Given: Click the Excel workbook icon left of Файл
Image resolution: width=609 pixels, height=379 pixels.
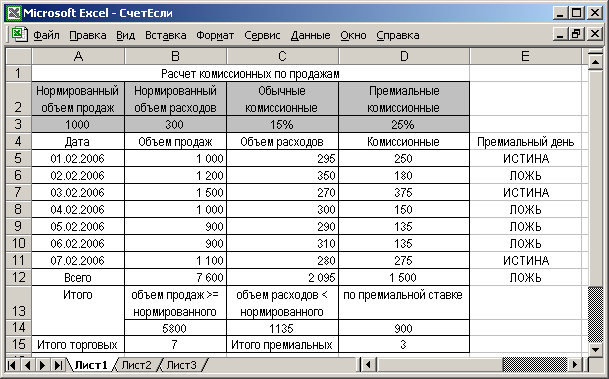Looking at the screenshot, I should 19,35.
